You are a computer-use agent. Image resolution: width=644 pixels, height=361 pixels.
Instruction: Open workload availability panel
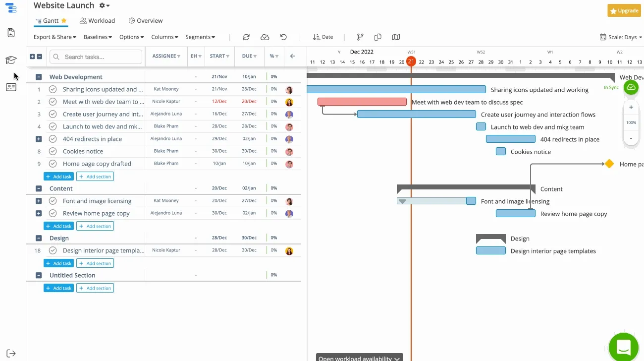click(359, 358)
